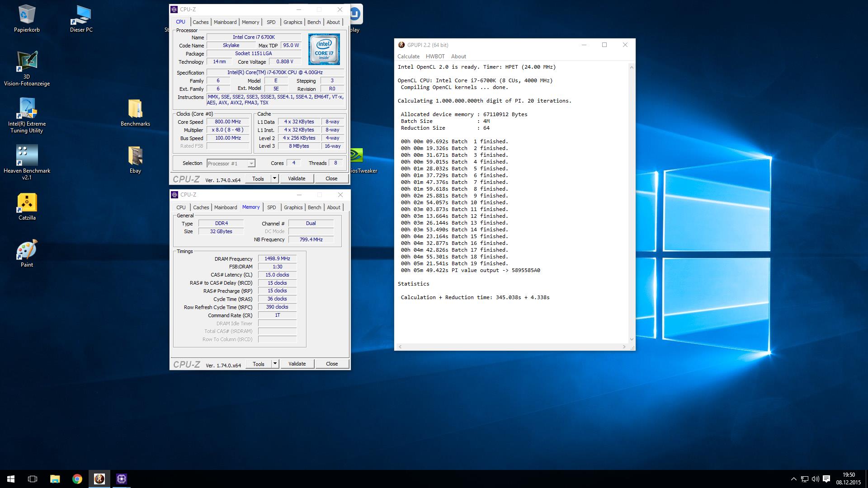
Task: Open Action Center notifications icon
Action: (826, 479)
